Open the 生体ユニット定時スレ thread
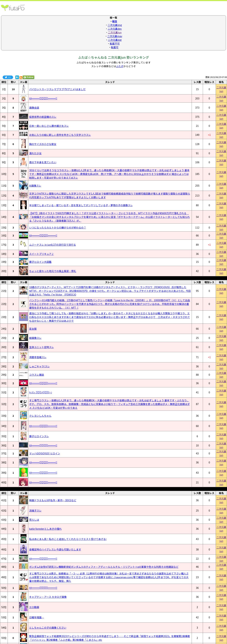 coord(42,347)
